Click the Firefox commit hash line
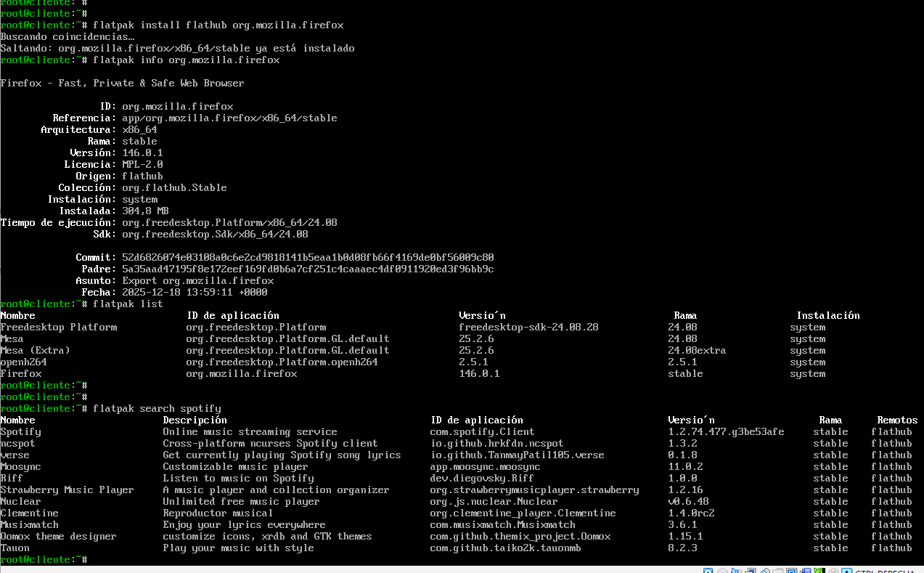Screen dimensions: 924x573 point(285,257)
